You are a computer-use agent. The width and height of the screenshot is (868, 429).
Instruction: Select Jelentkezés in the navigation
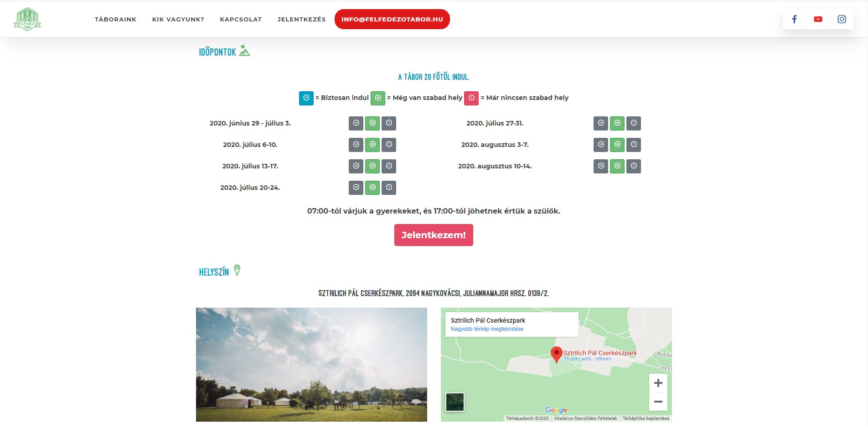point(301,19)
